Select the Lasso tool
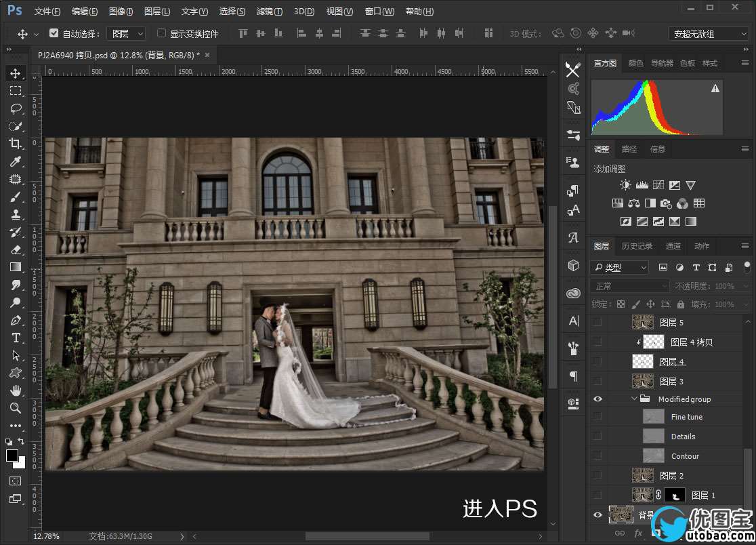 tap(16, 108)
